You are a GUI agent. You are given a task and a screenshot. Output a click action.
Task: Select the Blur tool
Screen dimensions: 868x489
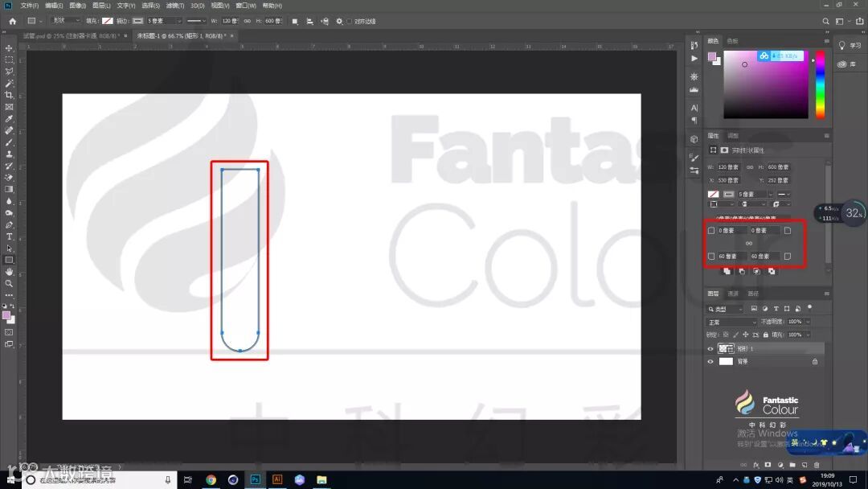(x=9, y=201)
